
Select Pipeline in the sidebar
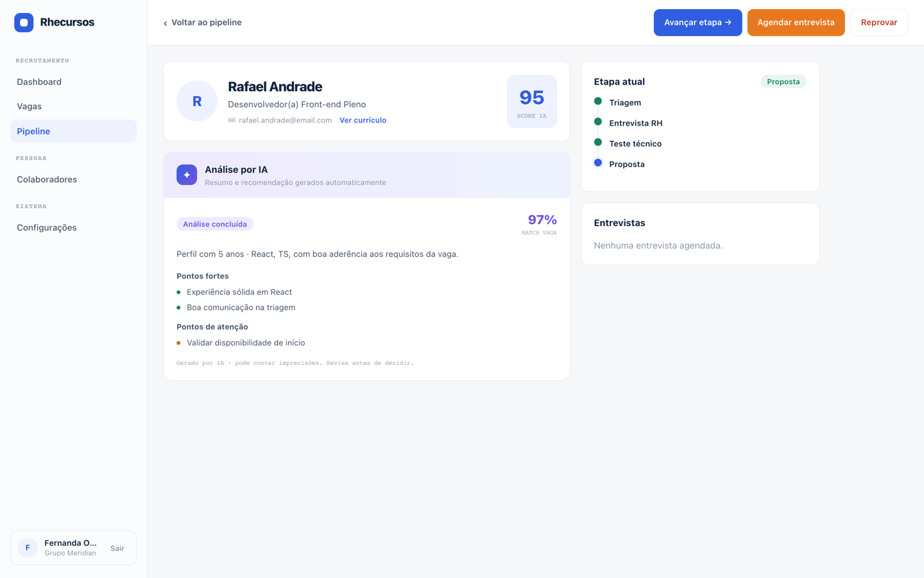tap(73, 131)
